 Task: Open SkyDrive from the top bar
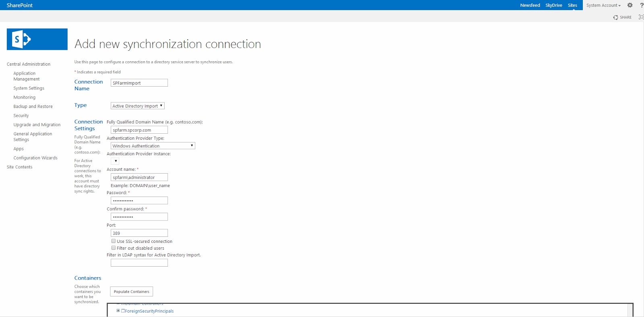coord(554,5)
